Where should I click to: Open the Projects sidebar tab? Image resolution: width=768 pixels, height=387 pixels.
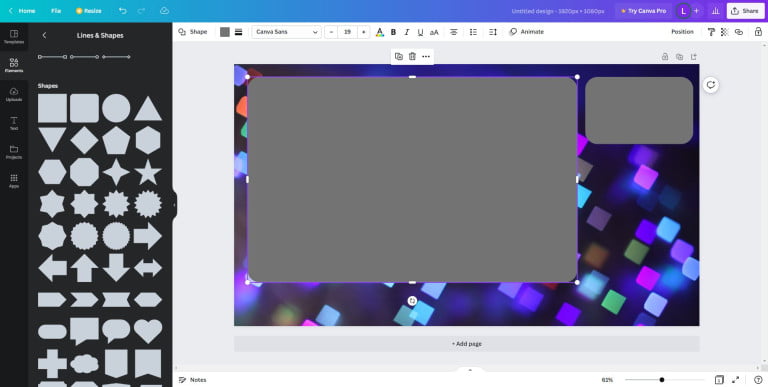[14, 152]
